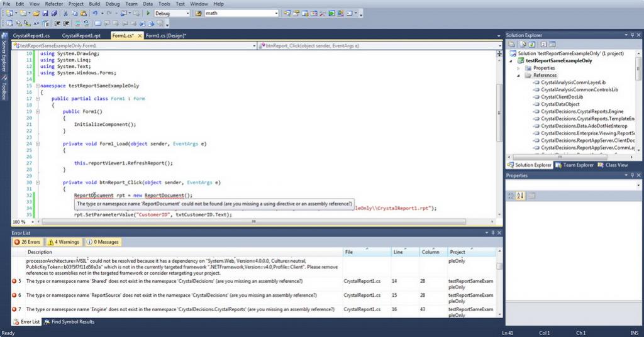Start debugging with the green play icon
Screen dimensions: 644x337
148,13
